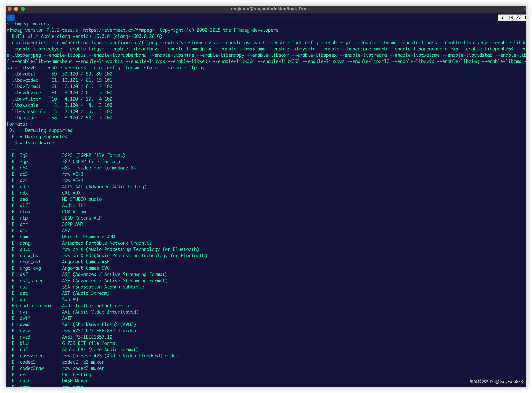The image size is (532, 393).
Task: Select the "avi" muxer entry
Action: tap(24, 312)
